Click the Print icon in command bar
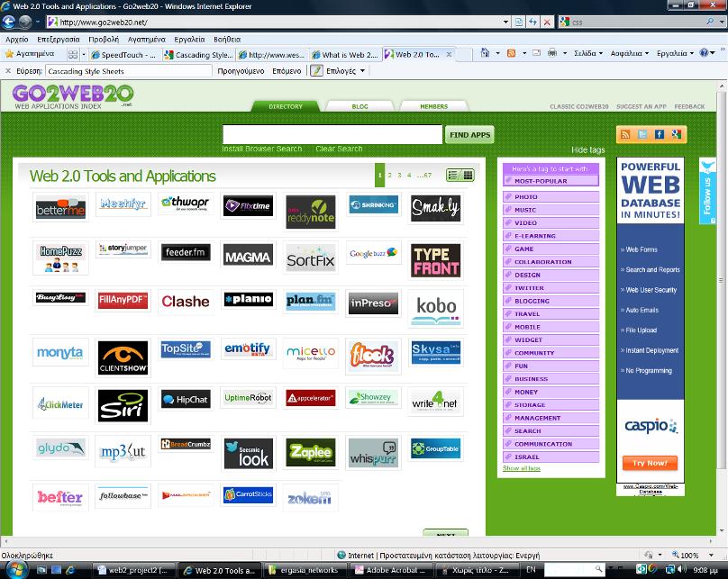728x579 pixels. [552, 53]
